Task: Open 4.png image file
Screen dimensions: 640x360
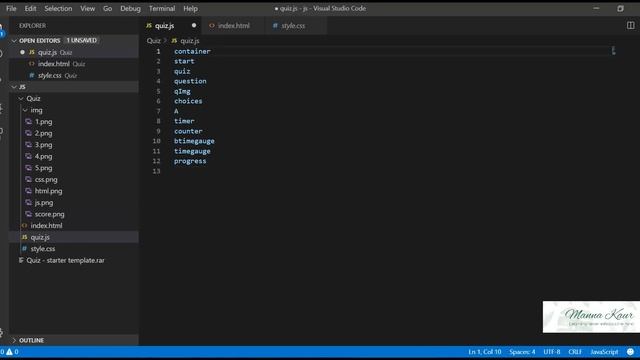Action: 43,156
